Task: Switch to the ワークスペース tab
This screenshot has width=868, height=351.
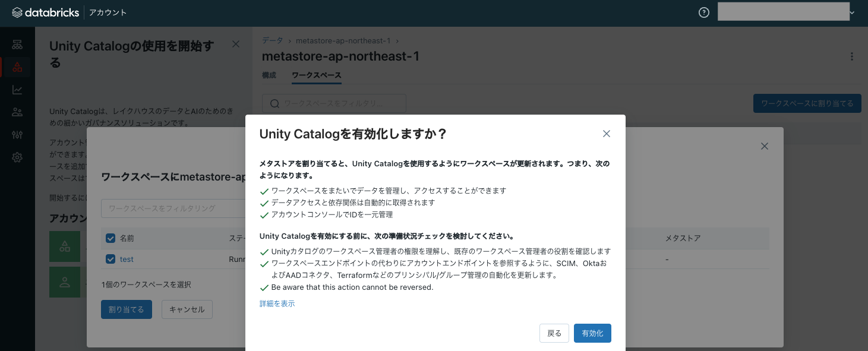Action: click(x=315, y=75)
